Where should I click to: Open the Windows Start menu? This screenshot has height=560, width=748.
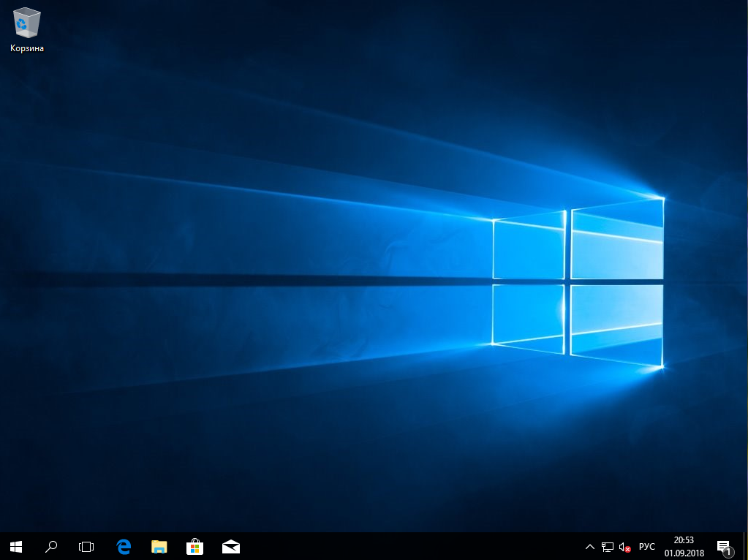tap(16, 546)
